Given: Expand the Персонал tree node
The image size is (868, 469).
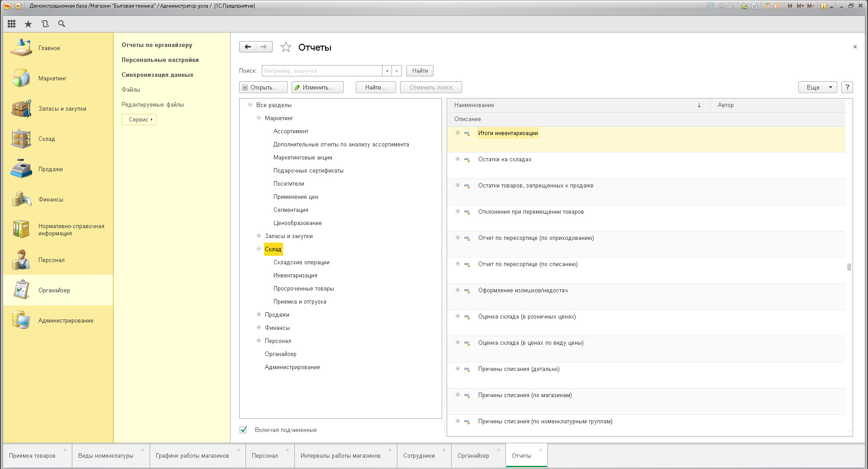Looking at the screenshot, I should [x=259, y=341].
